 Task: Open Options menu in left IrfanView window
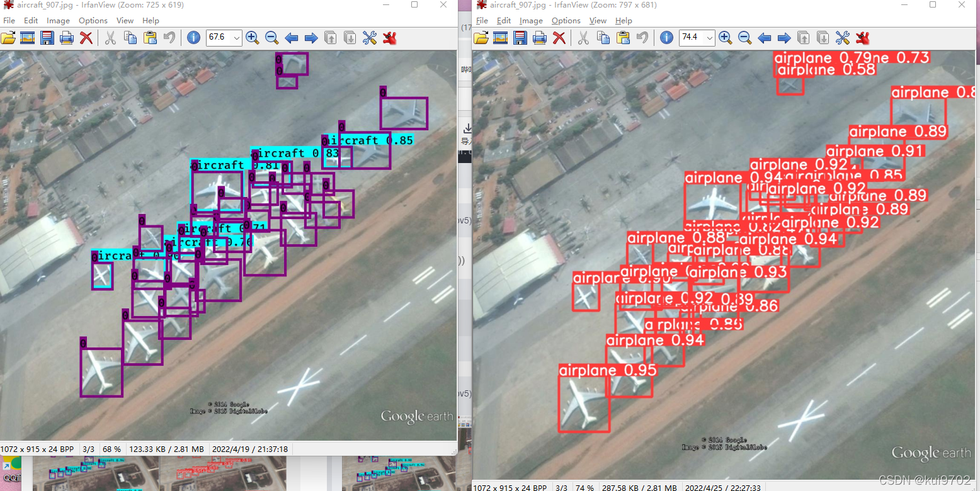pyautogui.click(x=93, y=21)
